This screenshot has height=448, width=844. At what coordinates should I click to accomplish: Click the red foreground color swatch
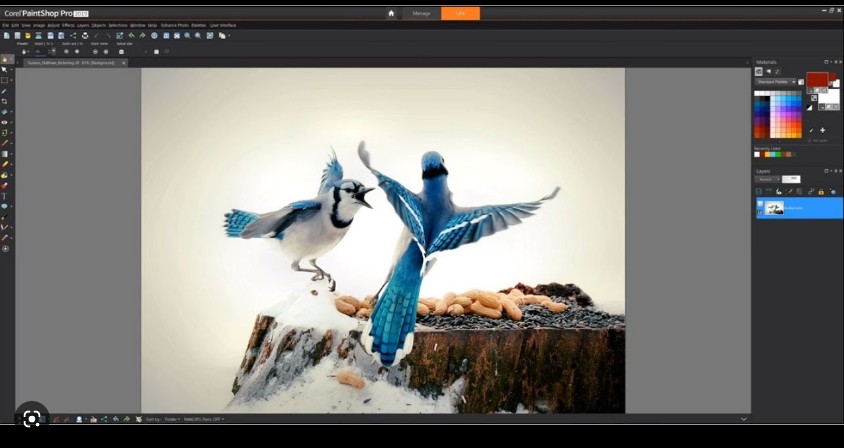pyautogui.click(x=817, y=79)
